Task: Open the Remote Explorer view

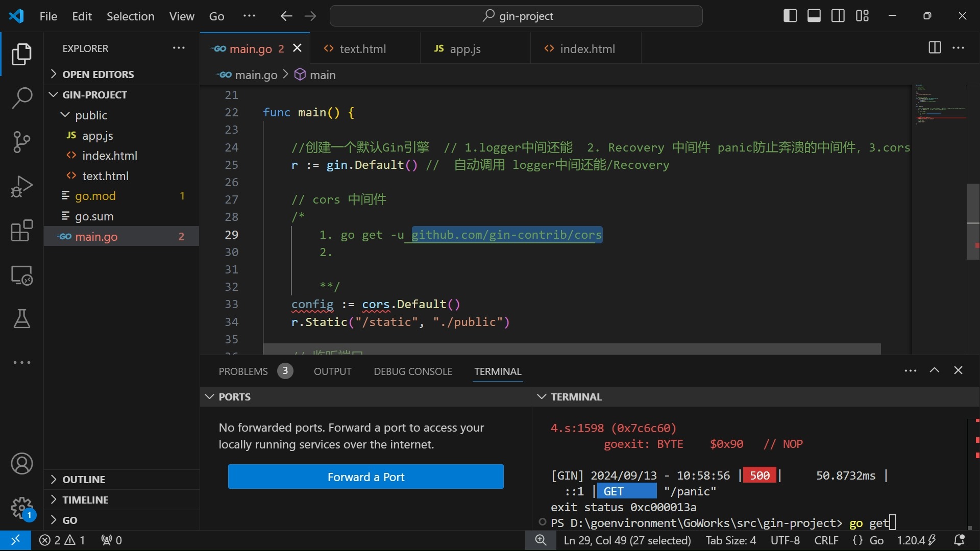Action: click(21, 275)
